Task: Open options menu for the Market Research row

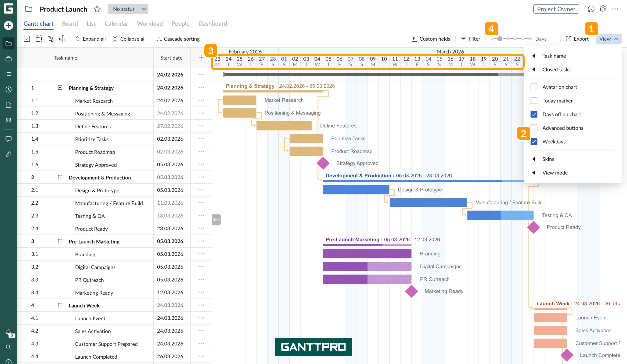Action: tap(201, 100)
